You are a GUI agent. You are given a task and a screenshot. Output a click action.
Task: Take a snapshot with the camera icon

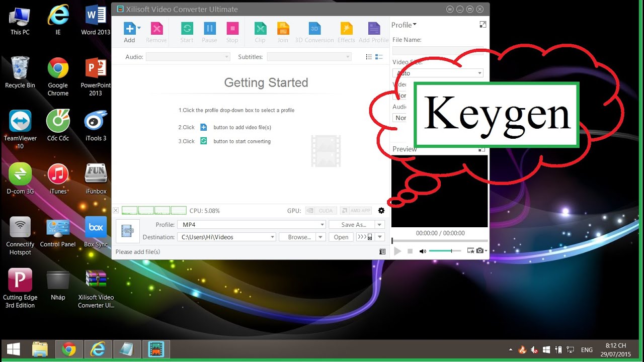(480, 250)
